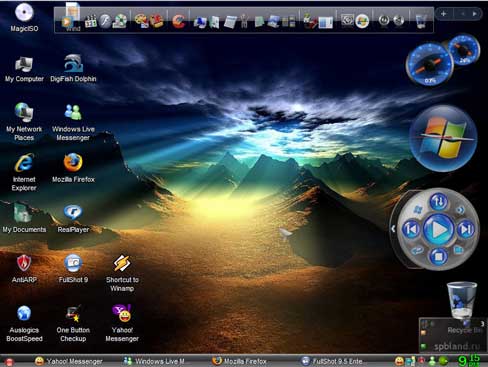Open My Documents folder icon
488x367 pixels.
[x=24, y=219]
